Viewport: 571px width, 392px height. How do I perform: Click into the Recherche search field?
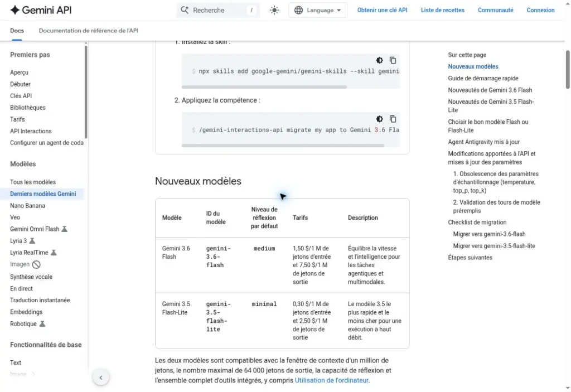click(x=218, y=10)
